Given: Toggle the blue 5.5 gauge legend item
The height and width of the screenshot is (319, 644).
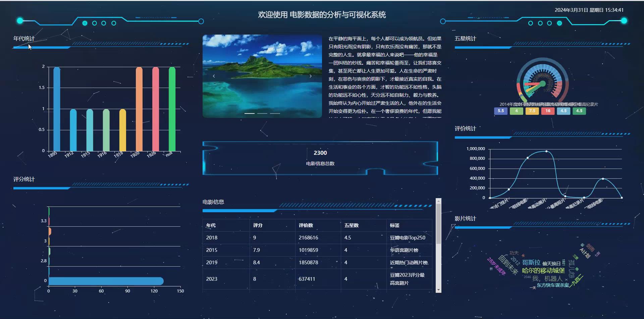Looking at the screenshot, I should (501, 111).
